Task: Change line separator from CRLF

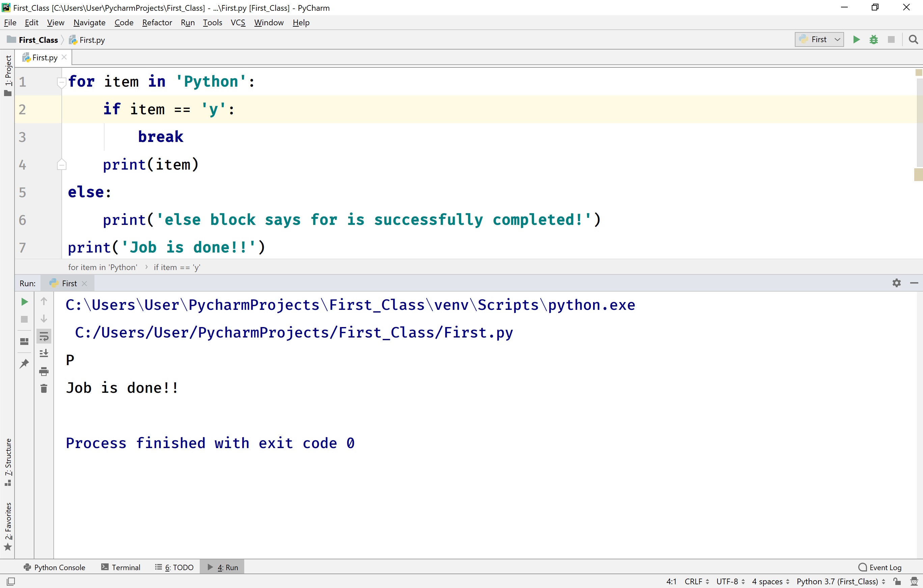Action: click(695, 581)
